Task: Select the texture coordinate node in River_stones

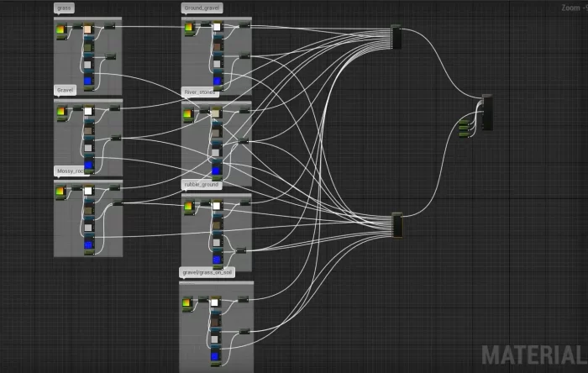Action: tap(188, 113)
